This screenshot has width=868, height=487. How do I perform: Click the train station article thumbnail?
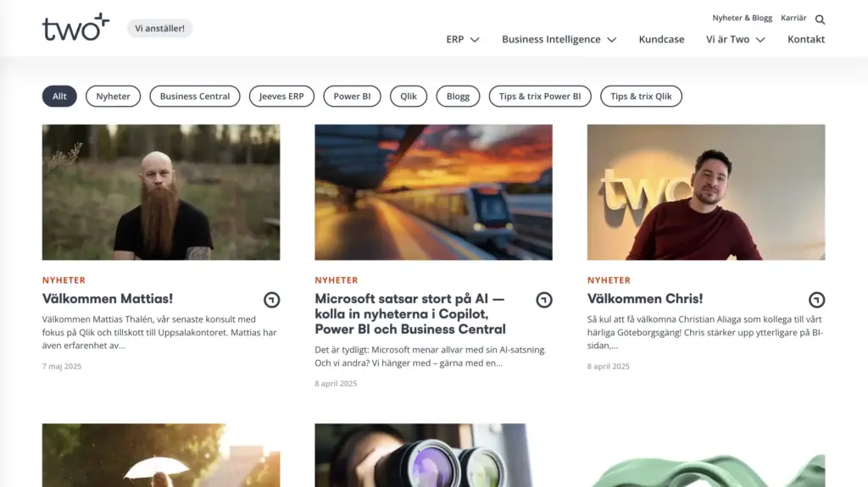point(433,192)
